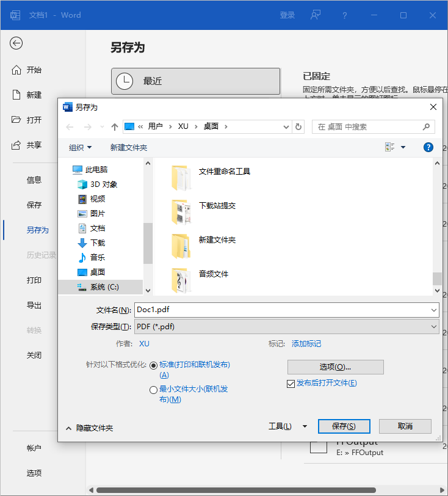Refresh the folder location

(298, 127)
